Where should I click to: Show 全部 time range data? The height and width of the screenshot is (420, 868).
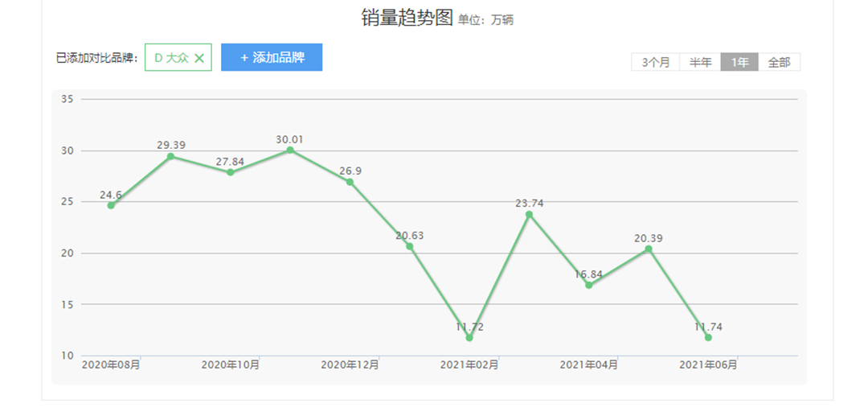point(779,63)
